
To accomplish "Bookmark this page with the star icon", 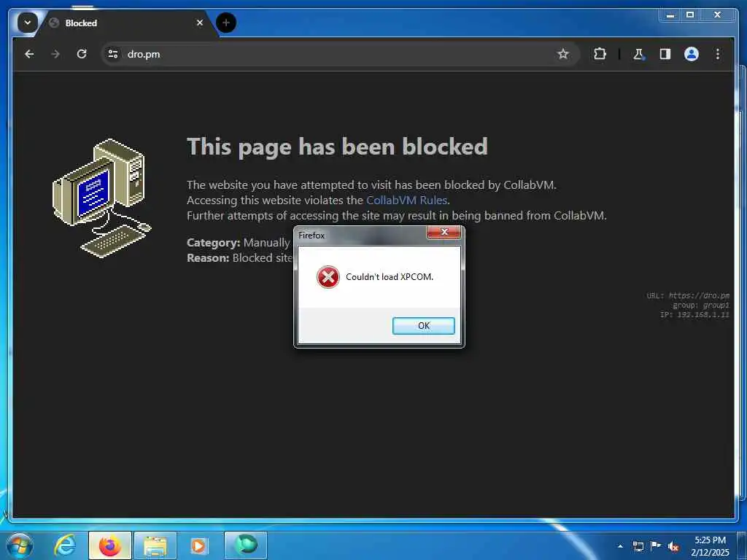I will click(x=563, y=54).
